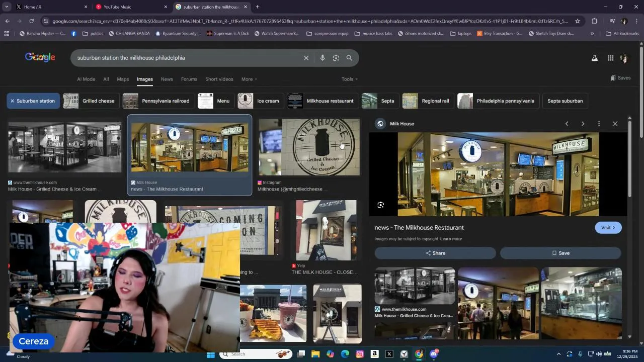
Task: Open the politics bookmarks folder
Action: click(x=93, y=34)
